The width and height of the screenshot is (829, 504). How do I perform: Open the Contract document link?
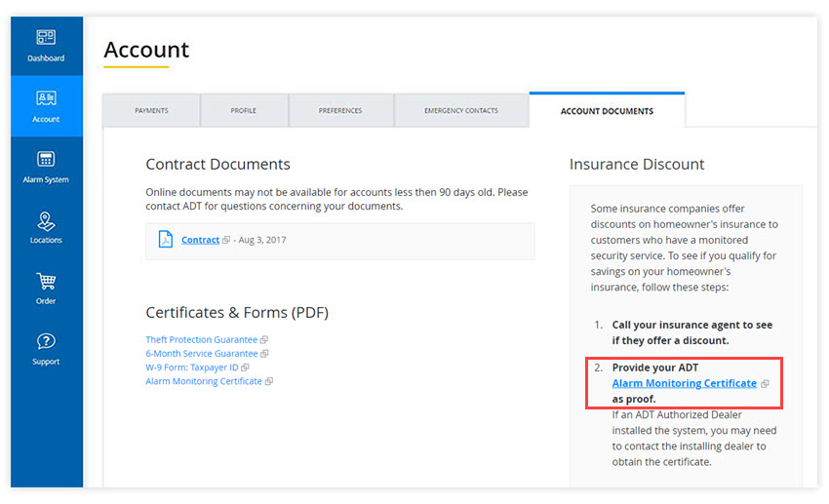click(x=200, y=240)
